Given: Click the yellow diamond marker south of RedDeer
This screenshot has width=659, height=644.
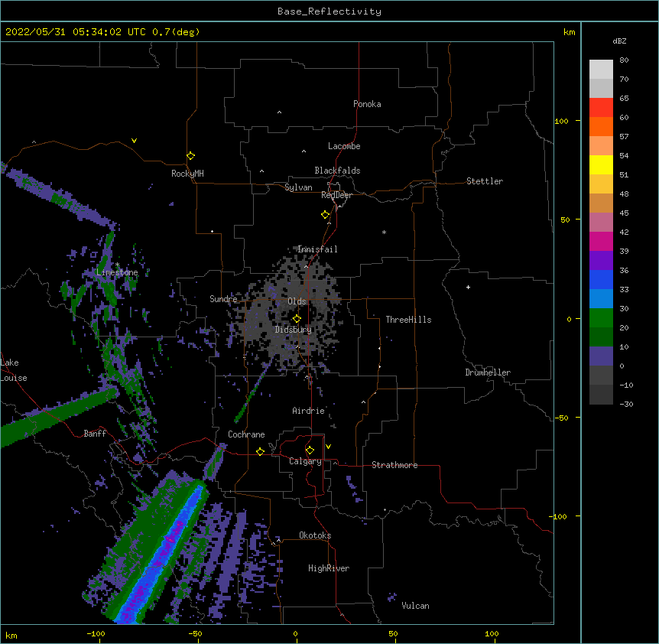Looking at the screenshot, I should coord(326,215).
